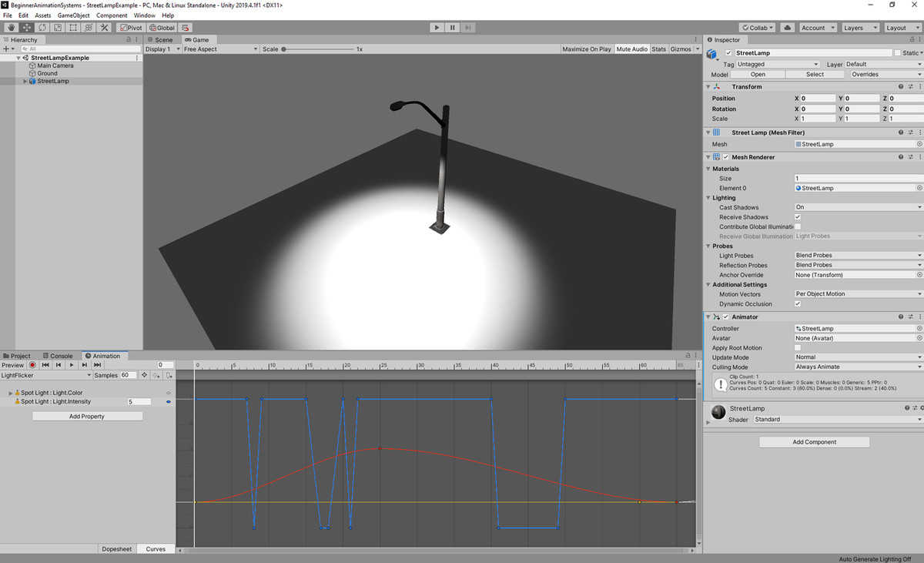Open the Cast Shadows dropdown
Screen dimensions: 924x563
click(x=858, y=207)
